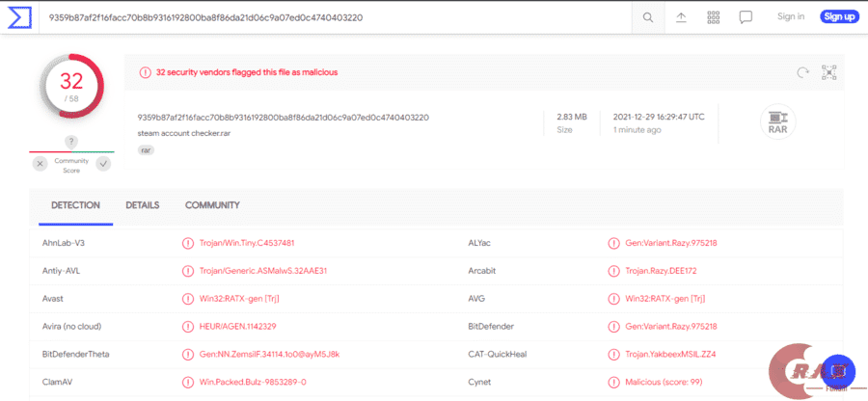The image size is (868, 401).
Task: Open the COMMUNITY tab
Action: click(212, 205)
